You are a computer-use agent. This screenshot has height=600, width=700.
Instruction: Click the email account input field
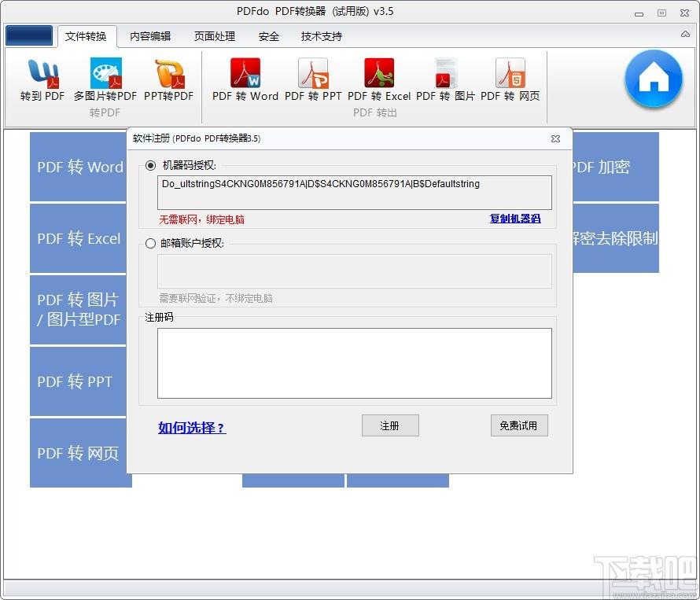(355, 271)
